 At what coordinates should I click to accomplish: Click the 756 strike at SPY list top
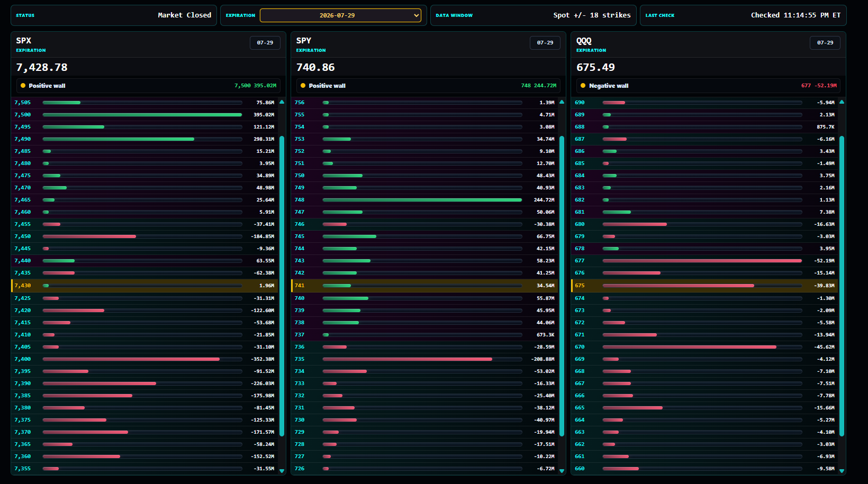click(x=300, y=103)
